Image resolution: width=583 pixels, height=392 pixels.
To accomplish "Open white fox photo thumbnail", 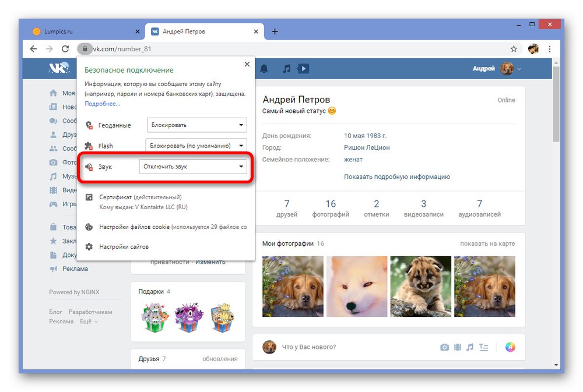I will (357, 287).
